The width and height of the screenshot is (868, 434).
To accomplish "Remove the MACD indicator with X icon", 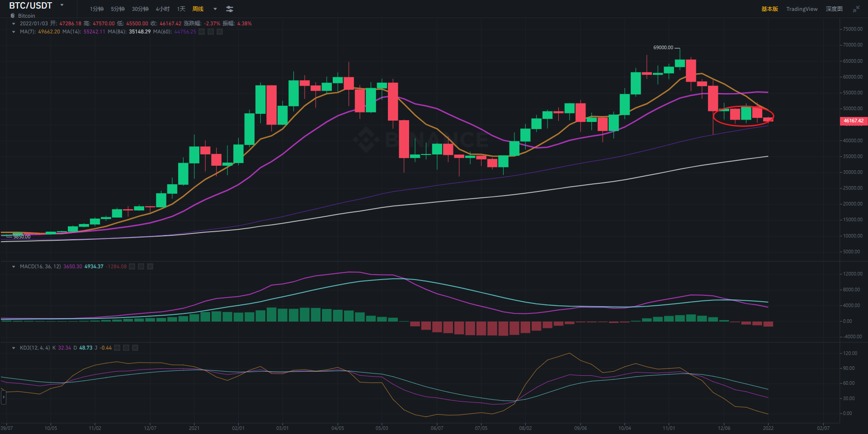I will [150, 266].
